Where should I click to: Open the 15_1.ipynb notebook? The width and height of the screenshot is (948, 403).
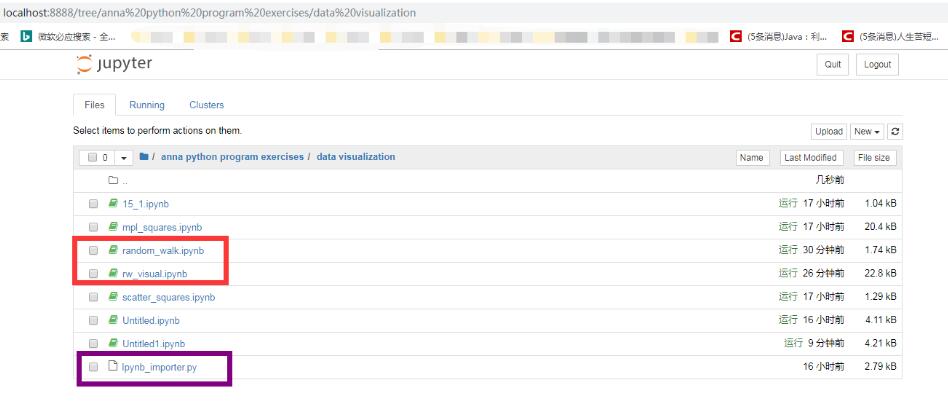pos(145,204)
